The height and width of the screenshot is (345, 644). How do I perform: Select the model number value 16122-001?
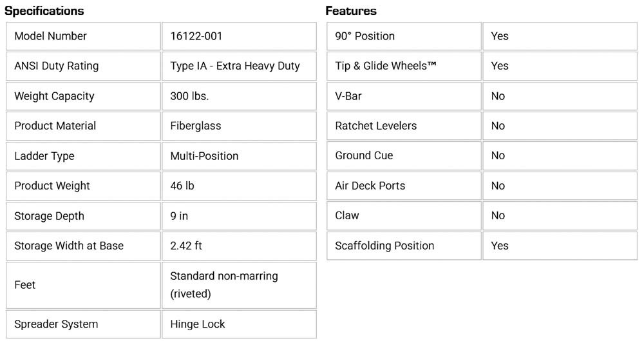(196, 36)
